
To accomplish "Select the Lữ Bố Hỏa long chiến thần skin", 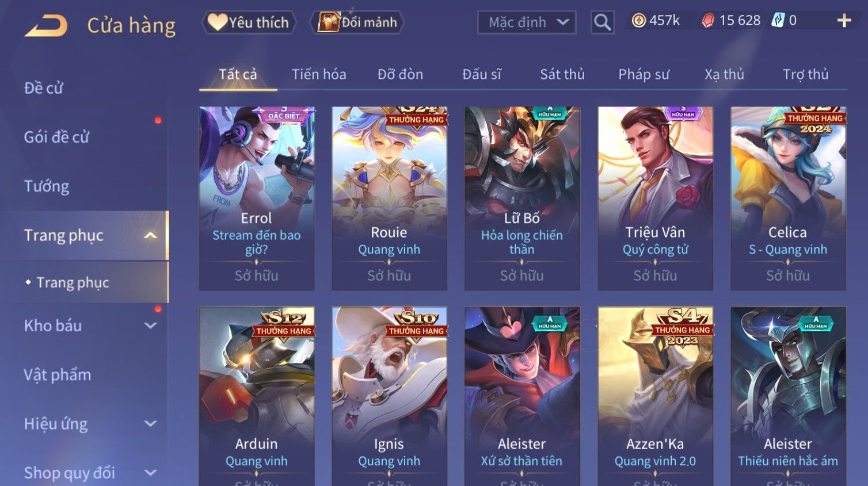I will click(x=522, y=198).
